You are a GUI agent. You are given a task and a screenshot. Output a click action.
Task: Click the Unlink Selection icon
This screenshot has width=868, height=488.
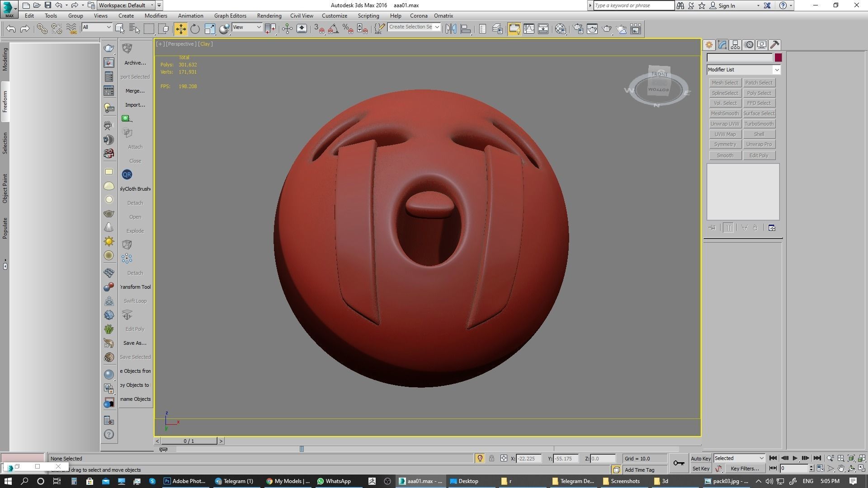point(57,29)
